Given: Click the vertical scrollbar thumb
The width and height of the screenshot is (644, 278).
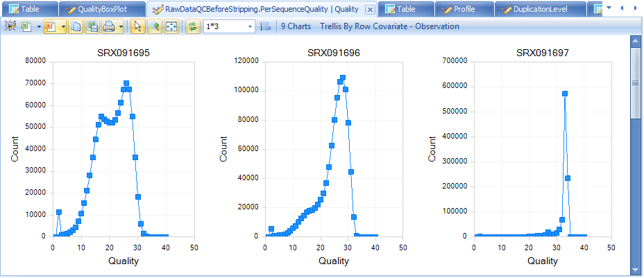Looking at the screenshot, I should pos(635,82).
